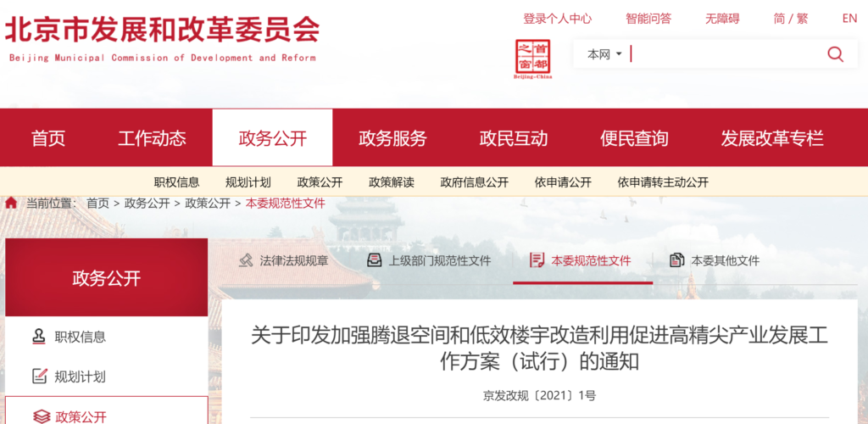Click 登录个人中心 login link
868x424 pixels.
pos(558,19)
